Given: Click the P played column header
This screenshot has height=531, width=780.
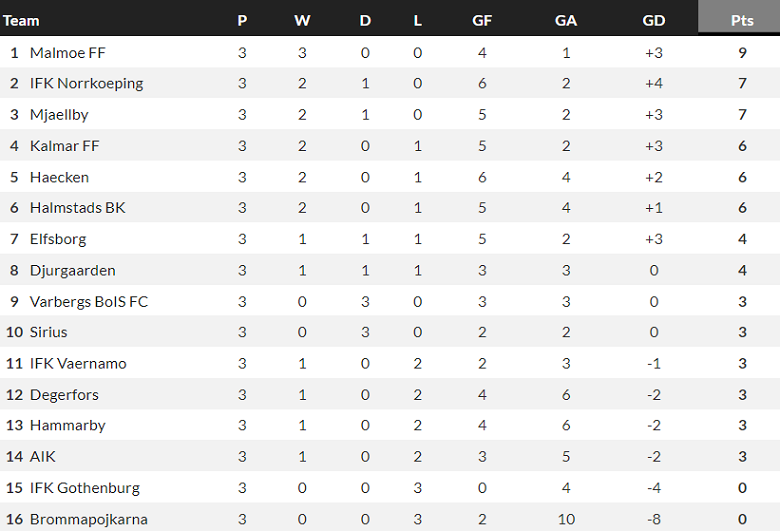Looking at the screenshot, I should pyautogui.click(x=242, y=20).
